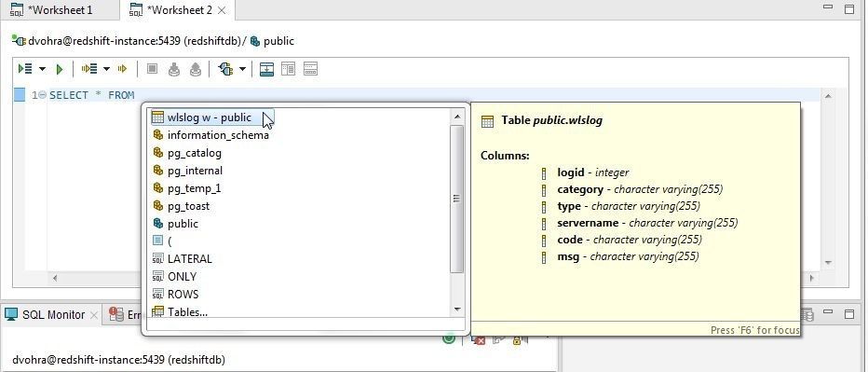Image resolution: width=868 pixels, height=372 pixels.
Task: Maximize the worksheet editor panel
Action: pyautogui.click(x=849, y=9)
